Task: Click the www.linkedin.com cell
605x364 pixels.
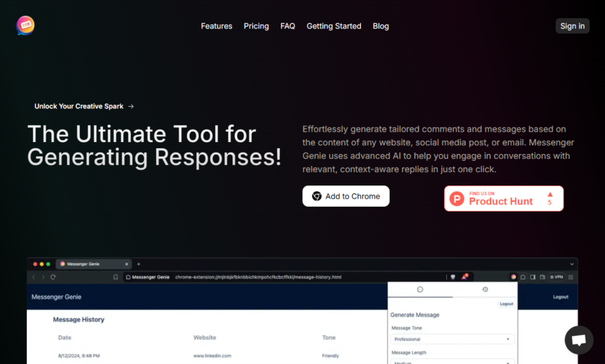Action: coord(212,356)
